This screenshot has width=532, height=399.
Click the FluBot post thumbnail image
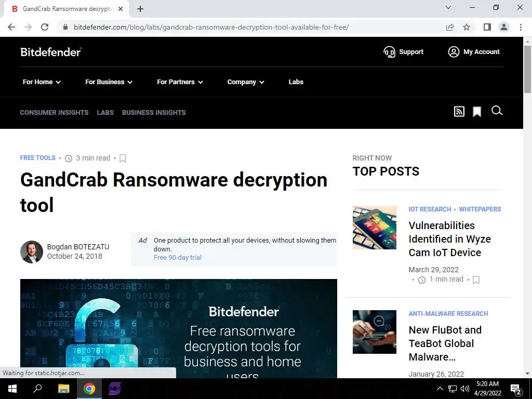[374, 332]
